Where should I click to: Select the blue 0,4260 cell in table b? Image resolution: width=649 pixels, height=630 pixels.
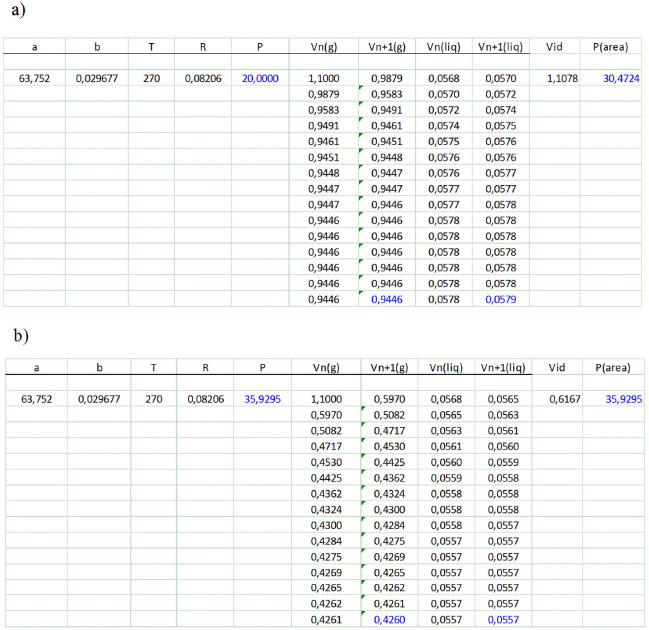[x=387, y=620]
